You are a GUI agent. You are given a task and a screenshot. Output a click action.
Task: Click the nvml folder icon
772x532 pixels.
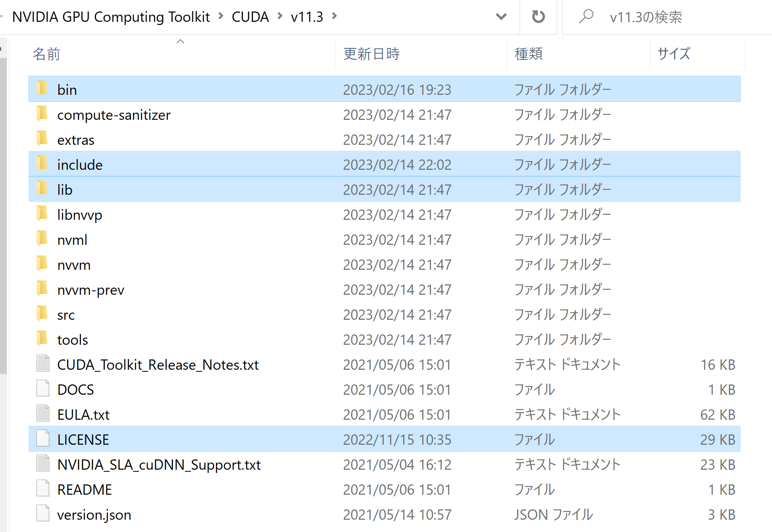[42, 239]
